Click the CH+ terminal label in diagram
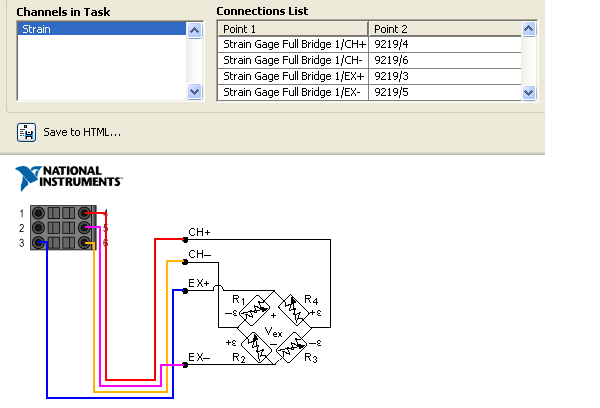Image resolution: width=600 pixels, height=408 pixels. 199,232
